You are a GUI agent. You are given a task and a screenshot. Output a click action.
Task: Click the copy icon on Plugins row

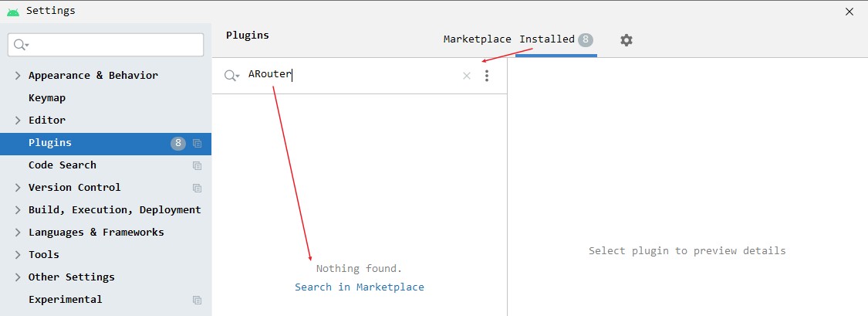pyautogui.click(x=198, y=143)
